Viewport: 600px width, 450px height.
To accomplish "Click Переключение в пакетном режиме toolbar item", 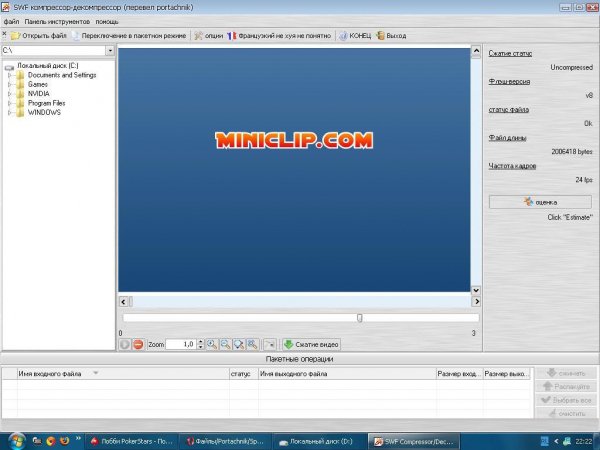I will coord(129,36).
